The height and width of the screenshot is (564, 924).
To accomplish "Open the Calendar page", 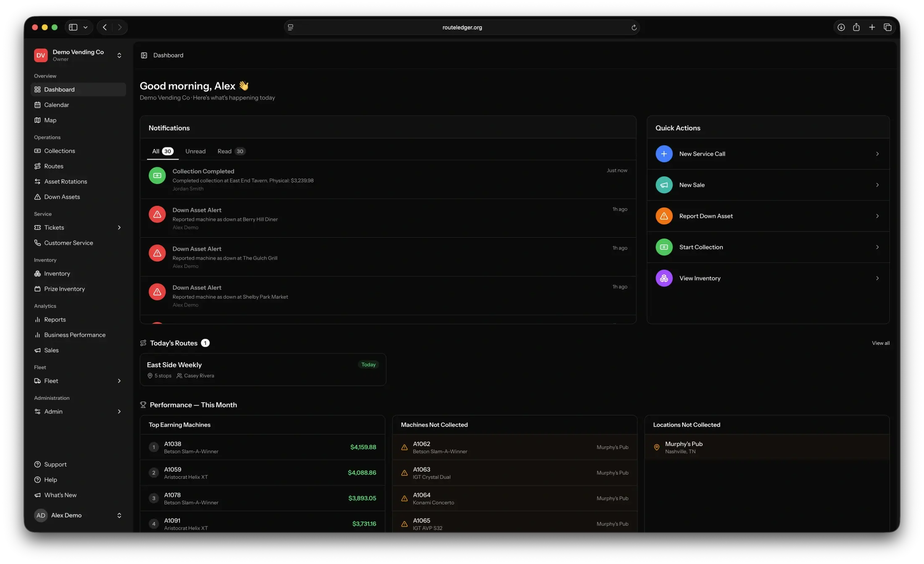I will (78, 105).
